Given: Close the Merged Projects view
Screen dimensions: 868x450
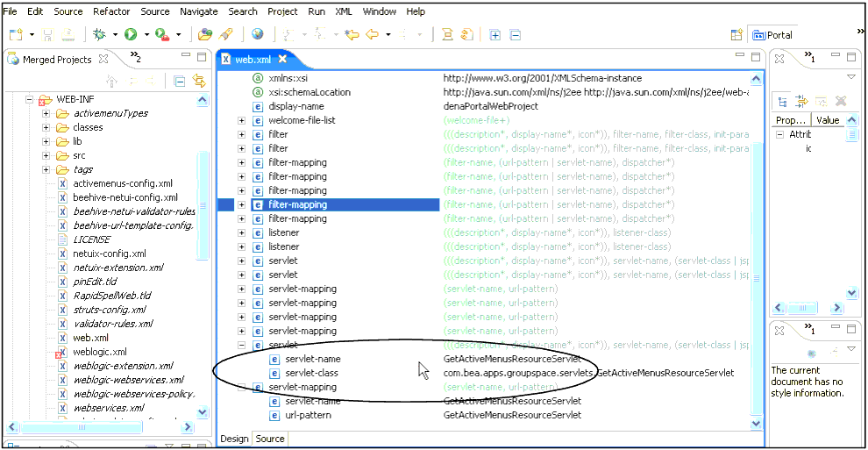Looking at the screenshot, I should tap(103, 58).
